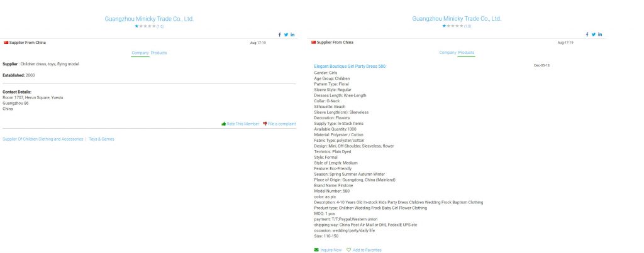This screenshot has width=644, height=253.
Task: Click the envelope icon beside Inquire Now
Action: coord(316,250)
